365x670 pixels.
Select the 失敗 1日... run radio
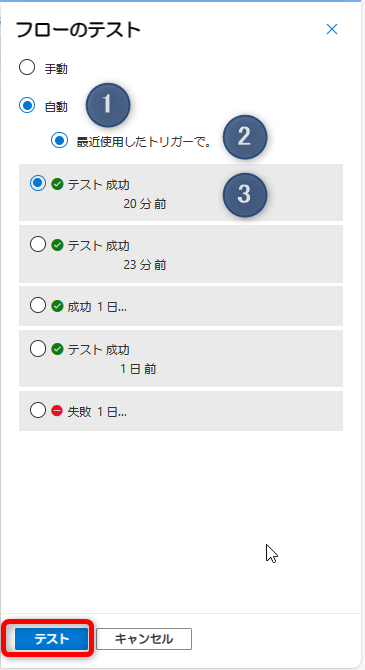tap(38, 411)
